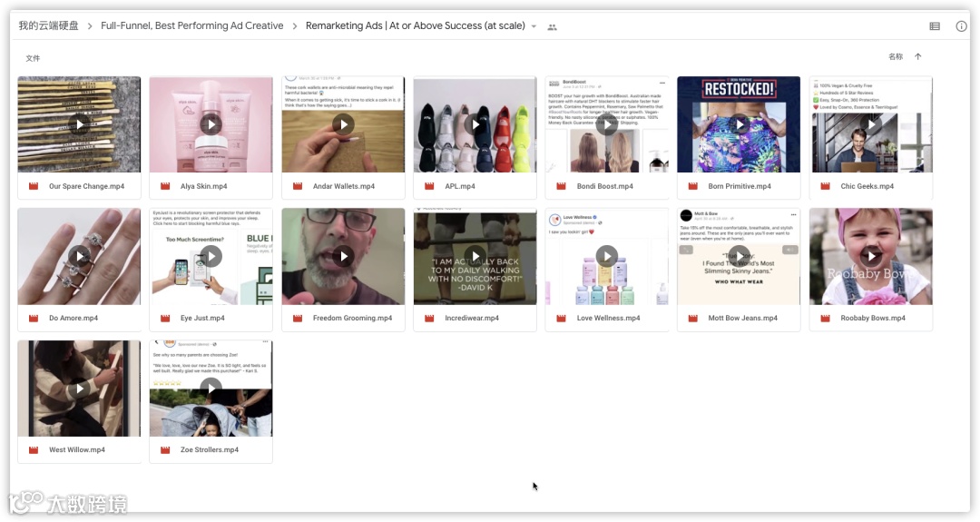This screenshot has width=980, height=522.
Task: Select the Roobaby Bows.mp4 filename
Action: (x=873, y=319)
